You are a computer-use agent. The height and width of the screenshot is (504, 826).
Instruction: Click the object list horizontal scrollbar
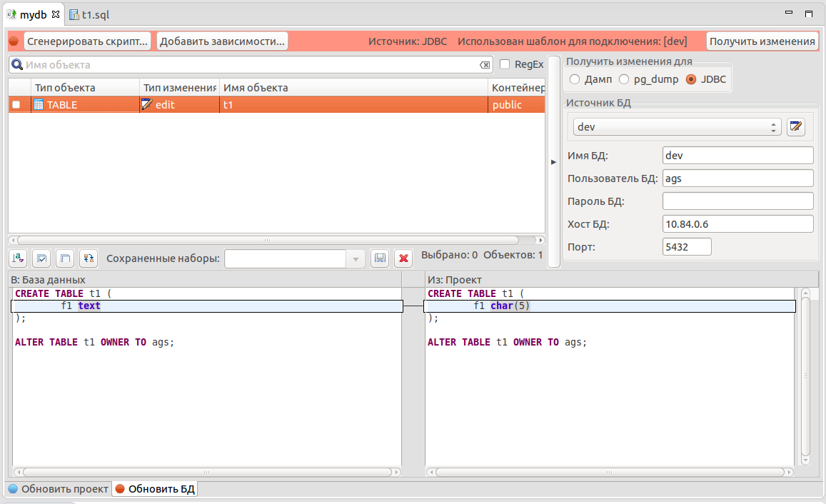268,240
